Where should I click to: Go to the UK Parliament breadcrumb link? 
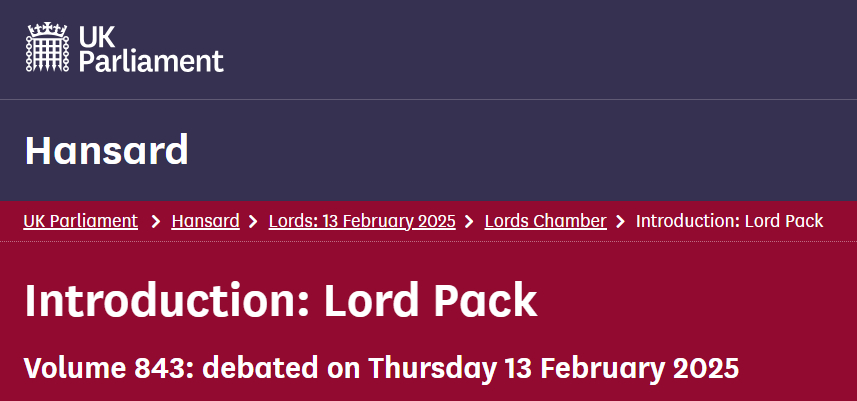[x=80, y=221]
